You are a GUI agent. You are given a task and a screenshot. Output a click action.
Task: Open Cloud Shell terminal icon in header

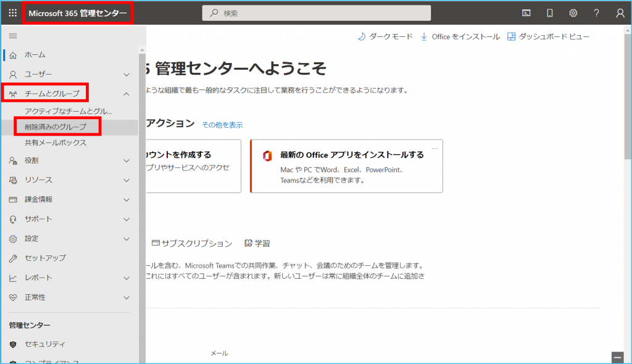click(x=526, y=13)
